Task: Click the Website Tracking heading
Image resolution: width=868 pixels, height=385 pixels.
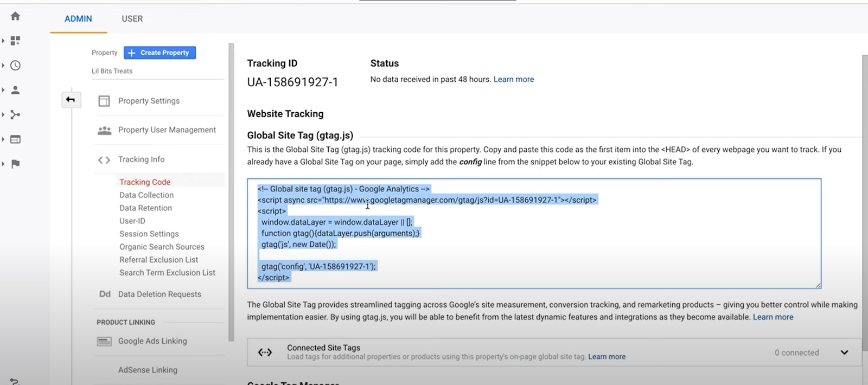Action: point(285,114)
